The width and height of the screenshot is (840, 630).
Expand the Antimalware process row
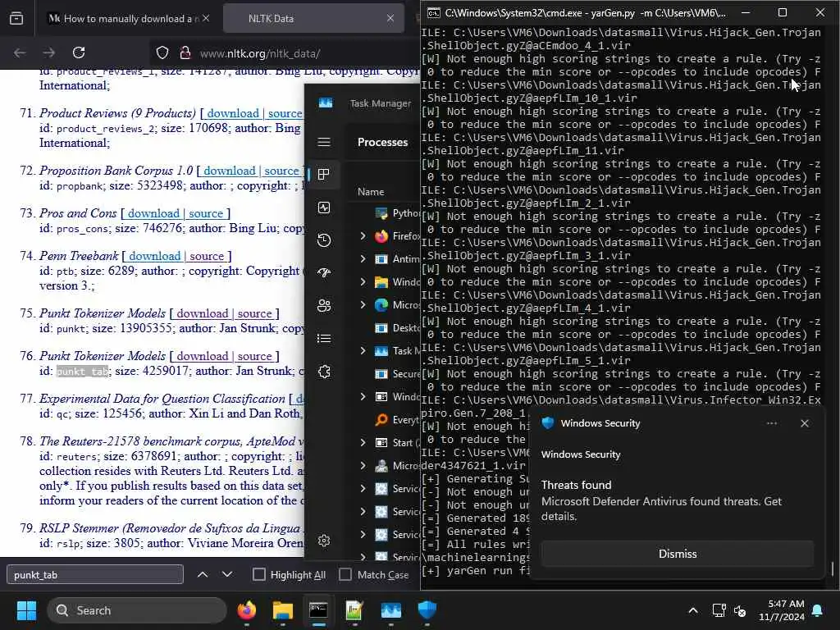(x=363, y=258)
